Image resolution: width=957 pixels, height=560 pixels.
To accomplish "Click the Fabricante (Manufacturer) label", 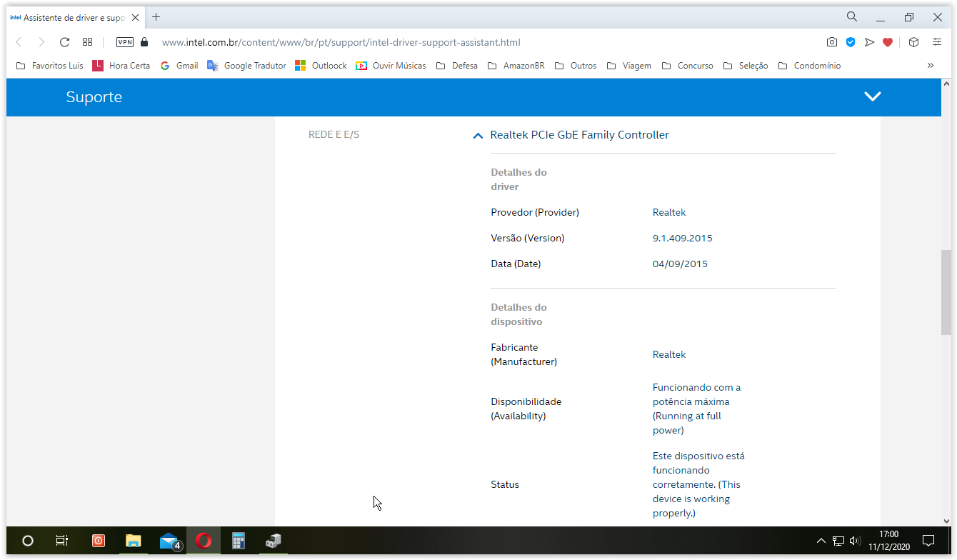I will [x=524, y=354].
